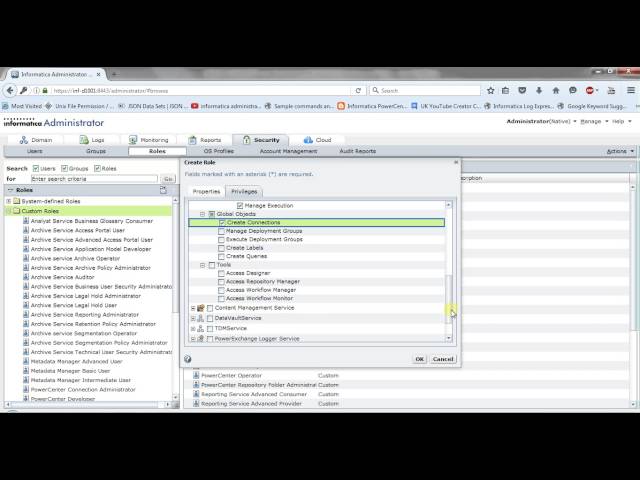Click the Cancel button in Create Role
640x480 pixels.
443,359
